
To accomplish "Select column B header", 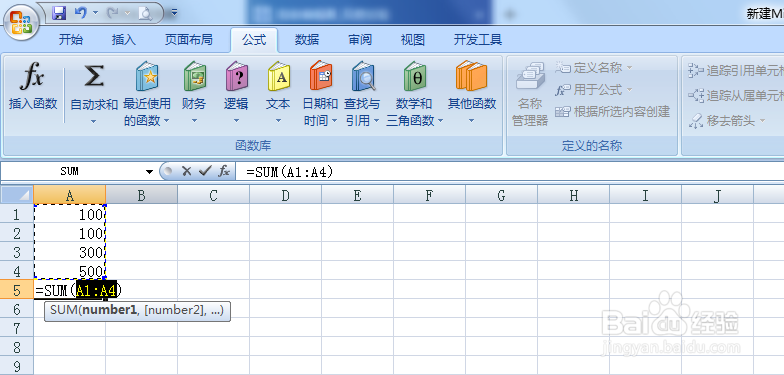I will (x=142, y=195).
